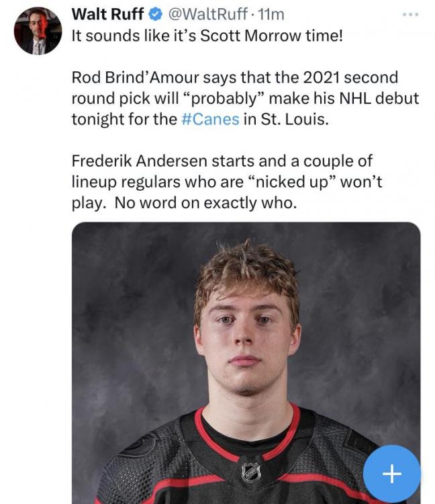Click the "No word on exactly who." sentence

pyautogui.click(x=205, y=203)
